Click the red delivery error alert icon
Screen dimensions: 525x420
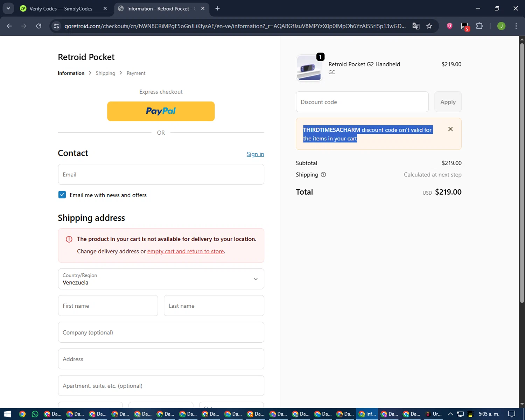point(69,239)
